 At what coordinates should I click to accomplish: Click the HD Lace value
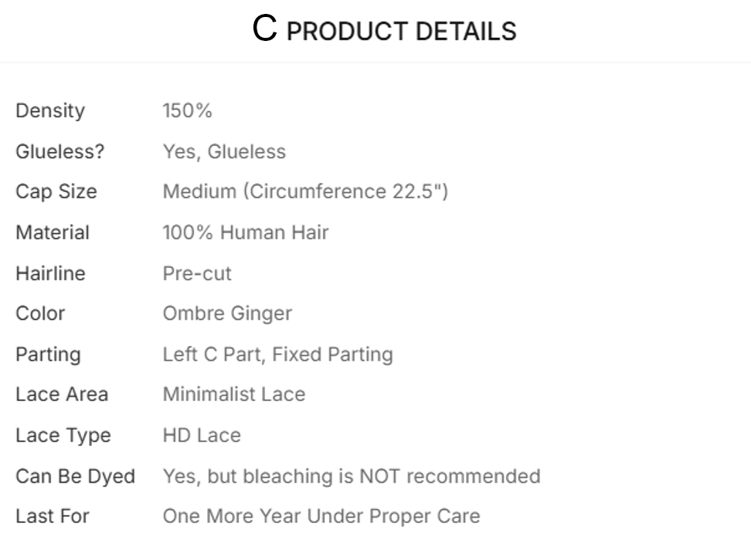[x=202, y=436]
